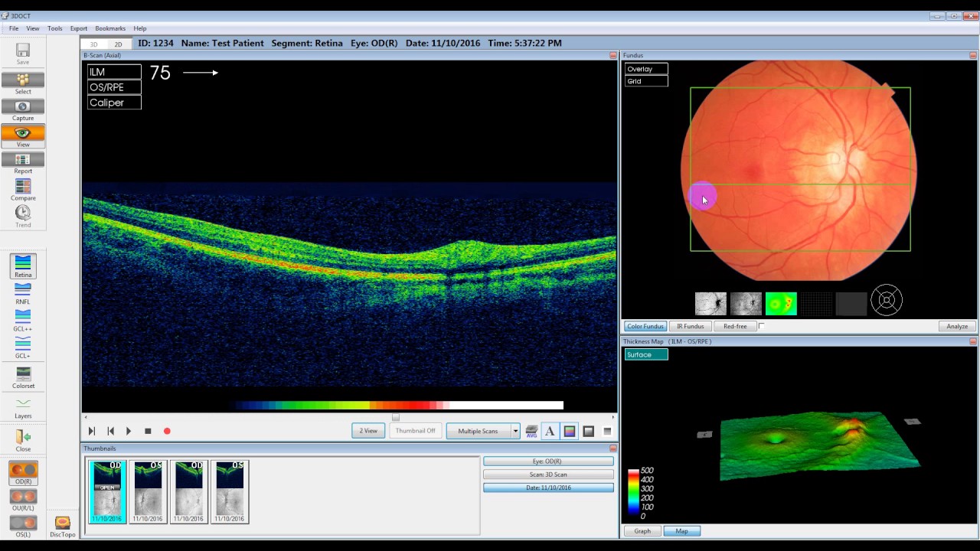Tick the checkbox next to Red-free
This screenshot has width=980, height=551.
[x=762, y=326]
